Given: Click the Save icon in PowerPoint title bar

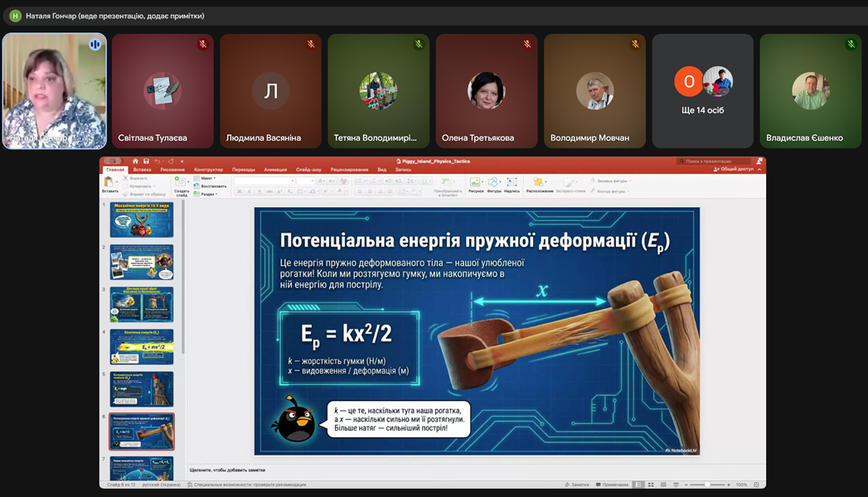Looking at the screenshot, I should 146,161.
